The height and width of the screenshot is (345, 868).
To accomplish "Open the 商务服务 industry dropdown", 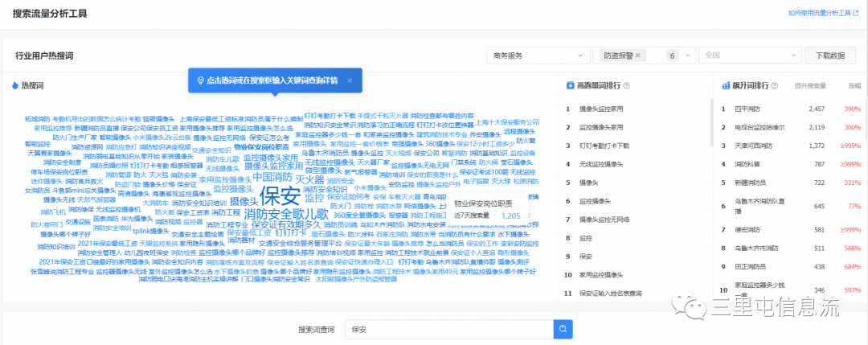I will (537, 55).
